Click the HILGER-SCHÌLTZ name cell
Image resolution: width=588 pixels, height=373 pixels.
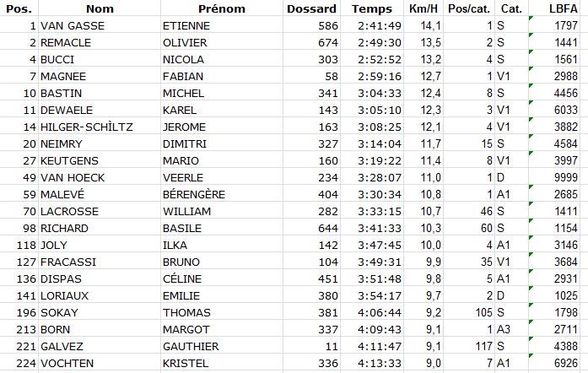(x=100, y=127)
